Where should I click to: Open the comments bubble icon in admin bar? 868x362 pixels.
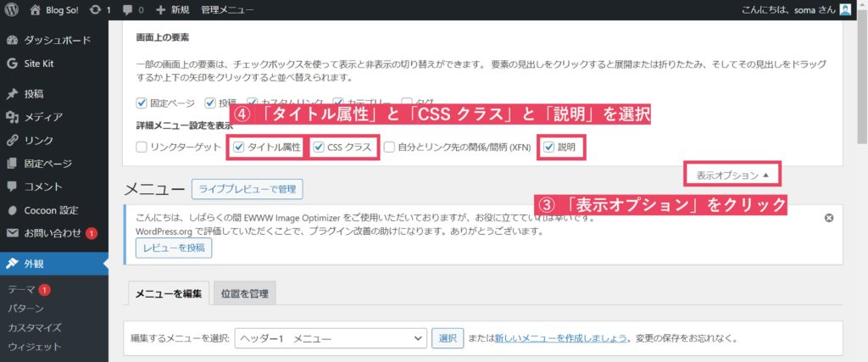[128, 10]
